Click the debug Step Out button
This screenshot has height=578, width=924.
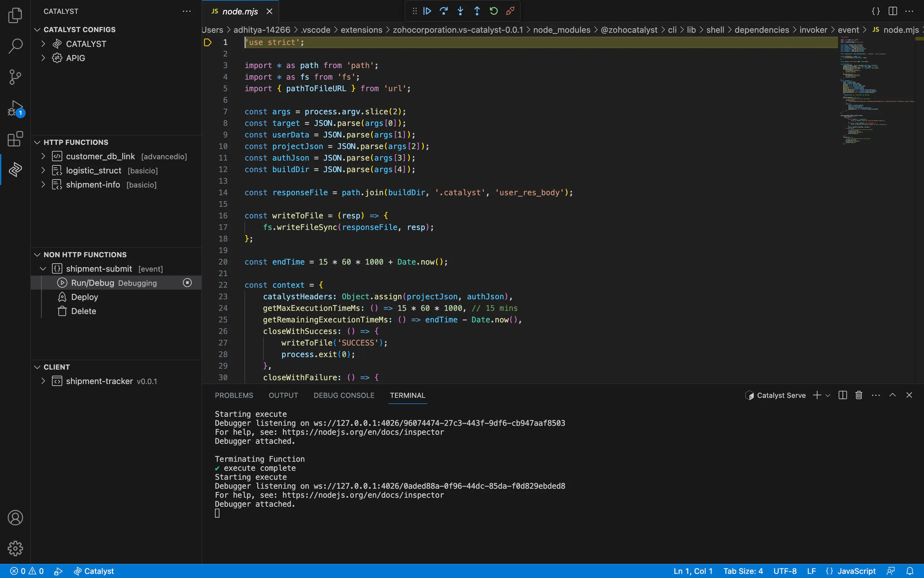tap(477, 11)
